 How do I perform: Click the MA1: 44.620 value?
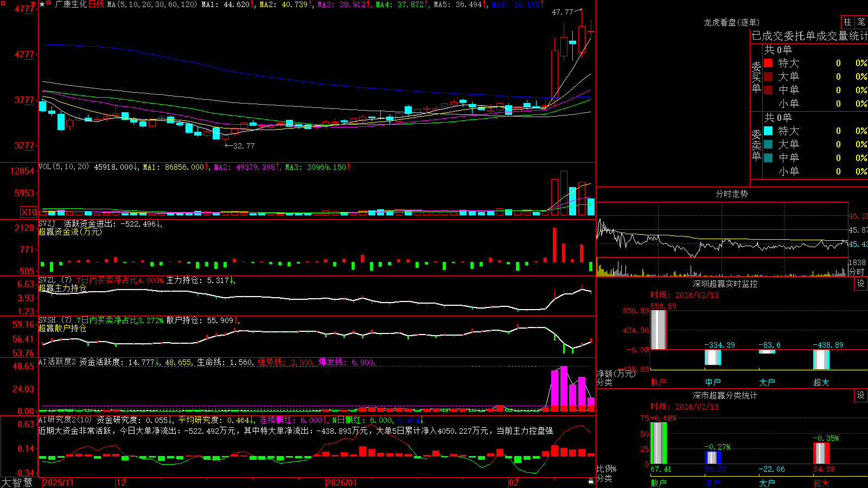coord(226,4)
